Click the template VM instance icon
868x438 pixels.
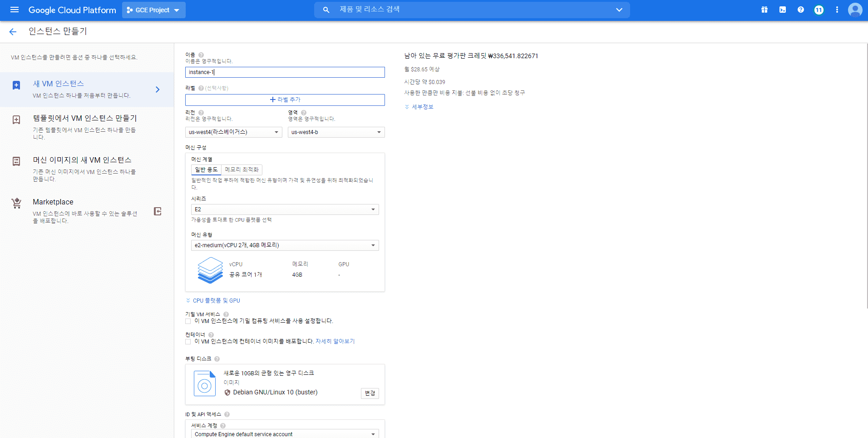16,119
